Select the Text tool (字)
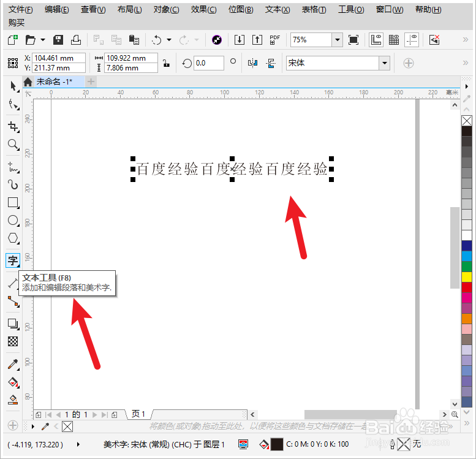Screen dimensions: 476x459 point(13,260)
